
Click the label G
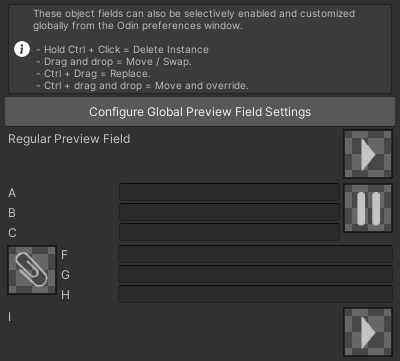65,275
